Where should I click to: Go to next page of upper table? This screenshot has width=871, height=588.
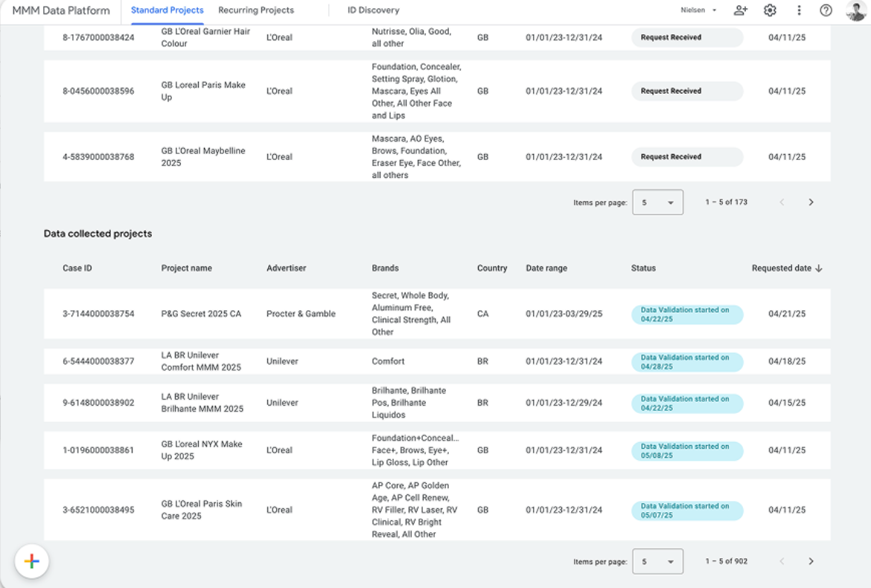tap(811, 202)
